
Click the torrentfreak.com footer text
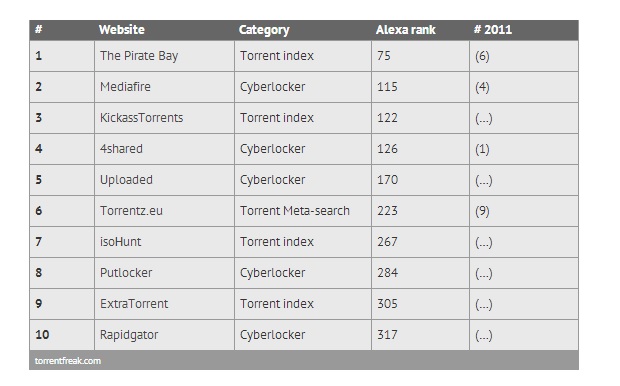tap(68, 361)
